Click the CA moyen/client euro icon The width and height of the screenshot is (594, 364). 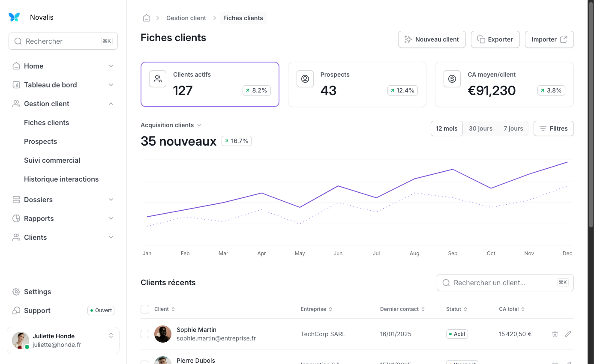(x=452, y=79)
